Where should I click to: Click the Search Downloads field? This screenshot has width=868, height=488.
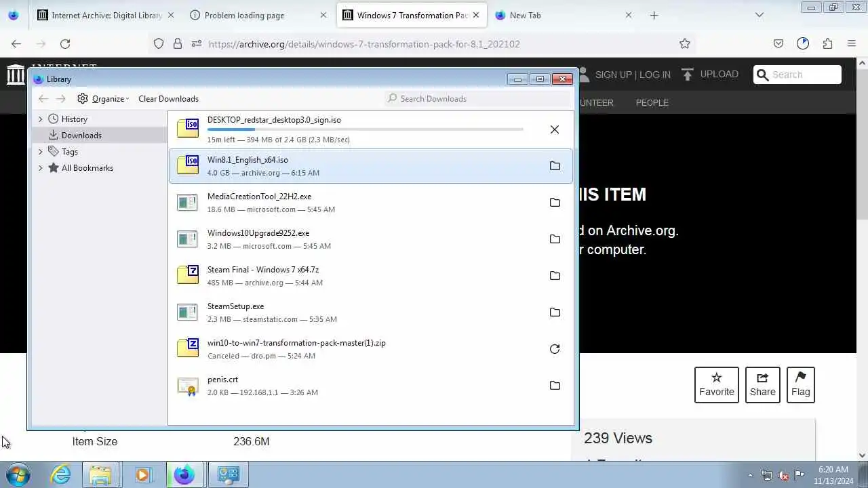(479, 99)
